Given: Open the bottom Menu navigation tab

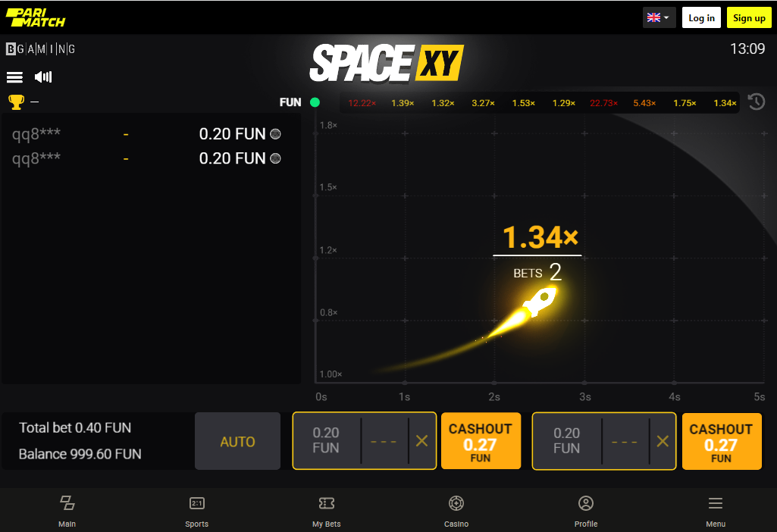Looking at the screenshot, I should click(x=716, y=511).
